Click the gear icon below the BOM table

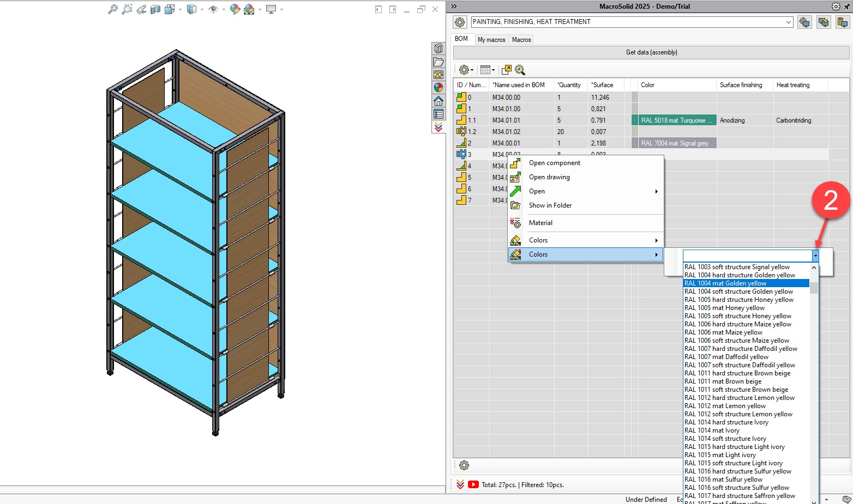point(464,465)
